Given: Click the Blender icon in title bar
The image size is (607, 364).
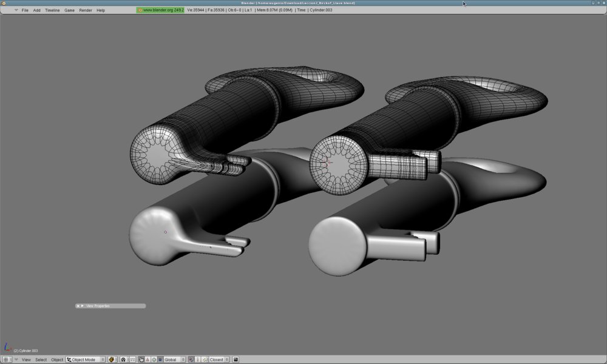Looking at the screenshot, I should tap(4, 3).
